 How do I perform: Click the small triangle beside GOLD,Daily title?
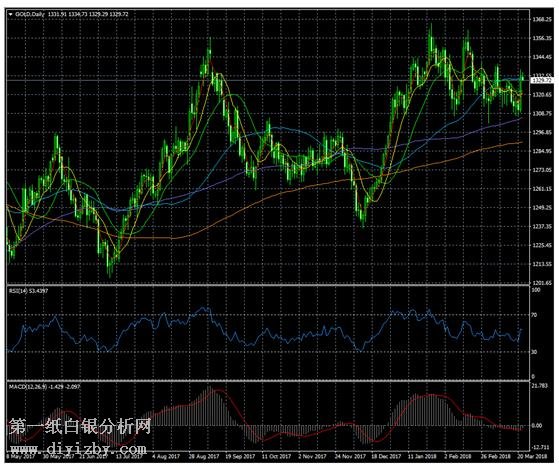pyautogui.click(x=10, y=14)
